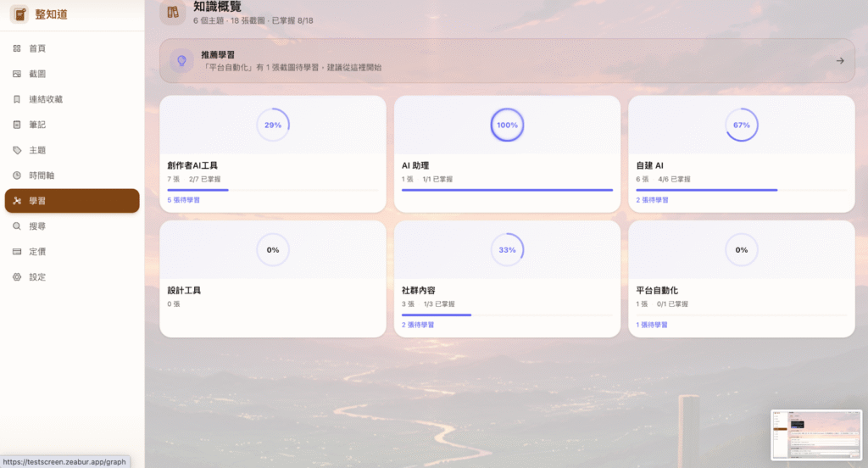Viewport: 868px width, 468px height.
Task: Click the bookmark icon beside 連結收藏
Action: coord(17,99)
